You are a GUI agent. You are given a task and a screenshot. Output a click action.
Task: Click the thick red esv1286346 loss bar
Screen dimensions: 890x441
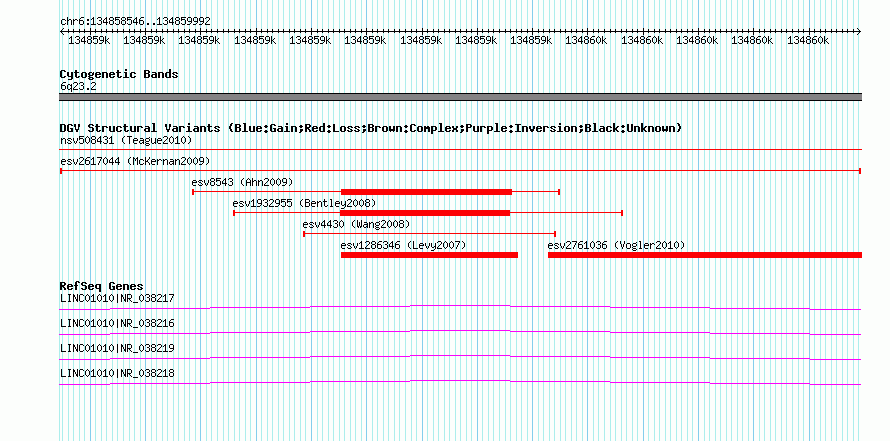pos(429,255)
